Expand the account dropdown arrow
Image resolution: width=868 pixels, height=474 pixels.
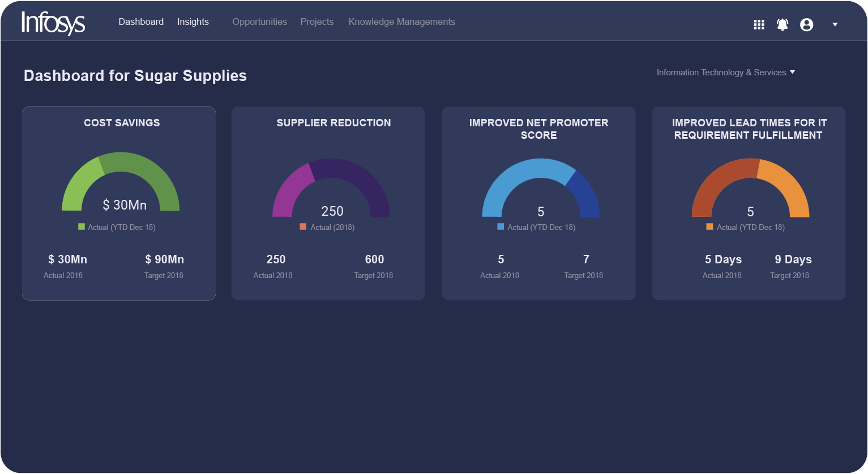point(835,24)
